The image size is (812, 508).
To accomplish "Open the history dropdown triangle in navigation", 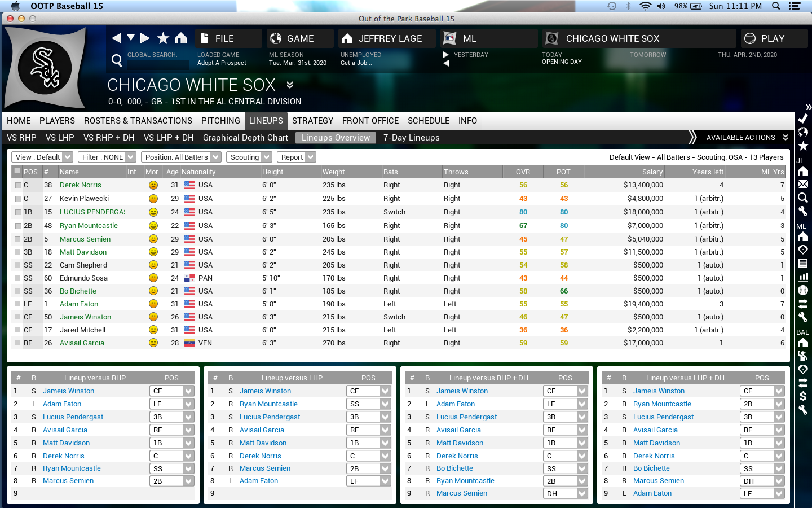I will point(131,38).
